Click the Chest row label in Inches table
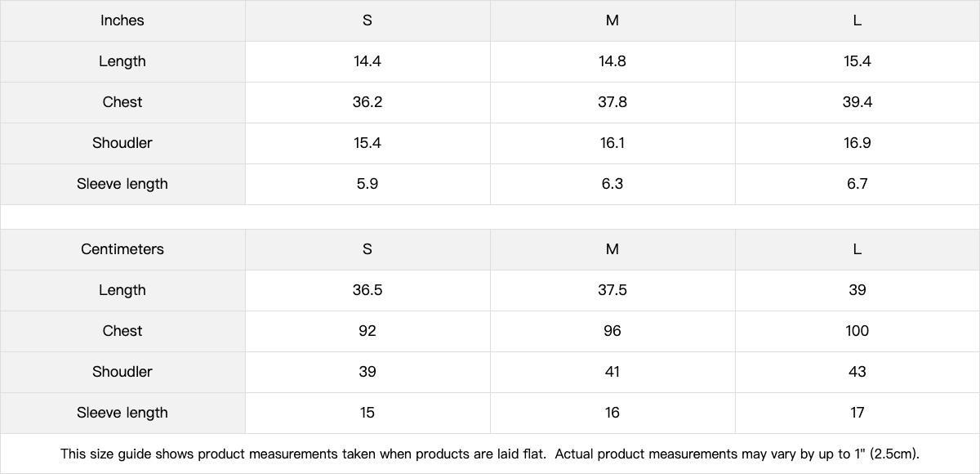This screenshot has width=980, height=474. pyautogui.click(x=122, y=102)
